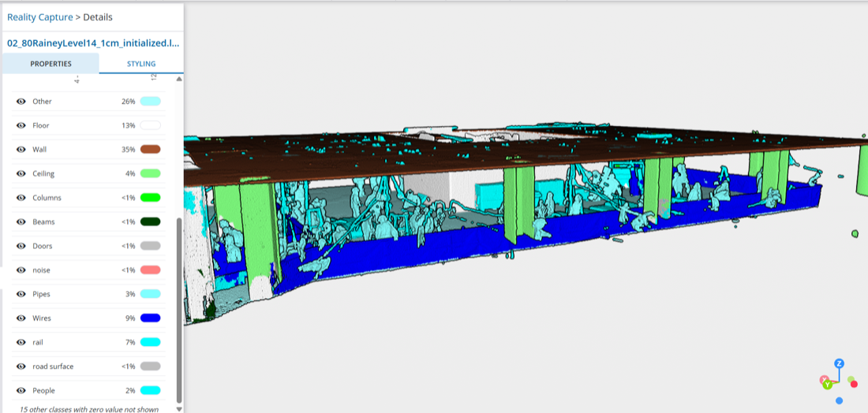Hide the Floor class with its eye icon
868x413 pixels.
point(21,125)
